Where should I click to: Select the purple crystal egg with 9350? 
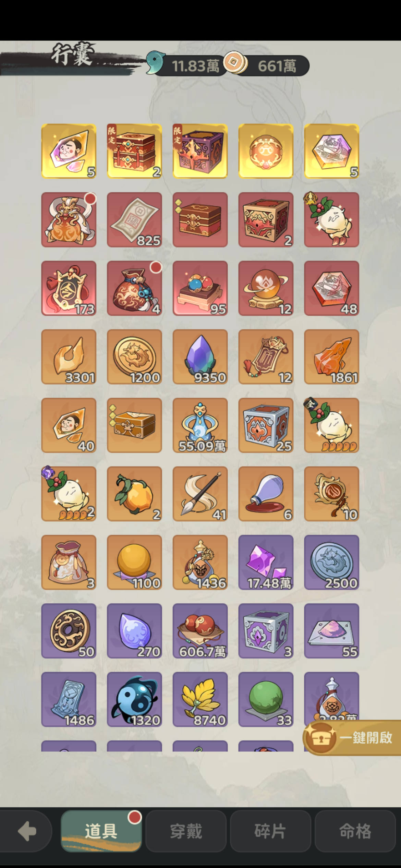coord(200,357)
